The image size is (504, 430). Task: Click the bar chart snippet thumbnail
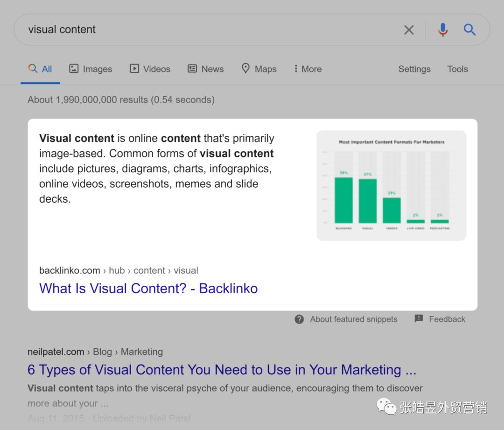pyautogui.click(x=391, y=185)
